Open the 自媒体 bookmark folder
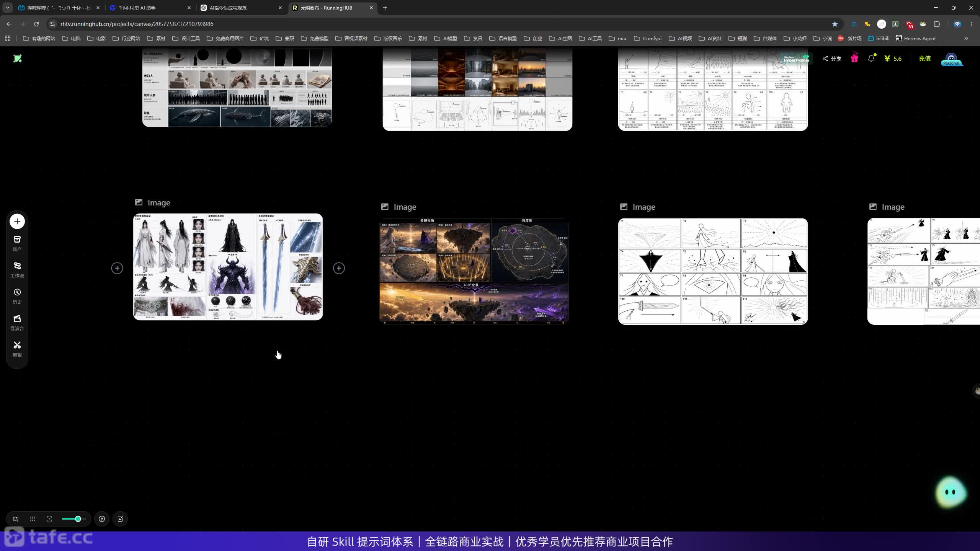 pos(765,38)
